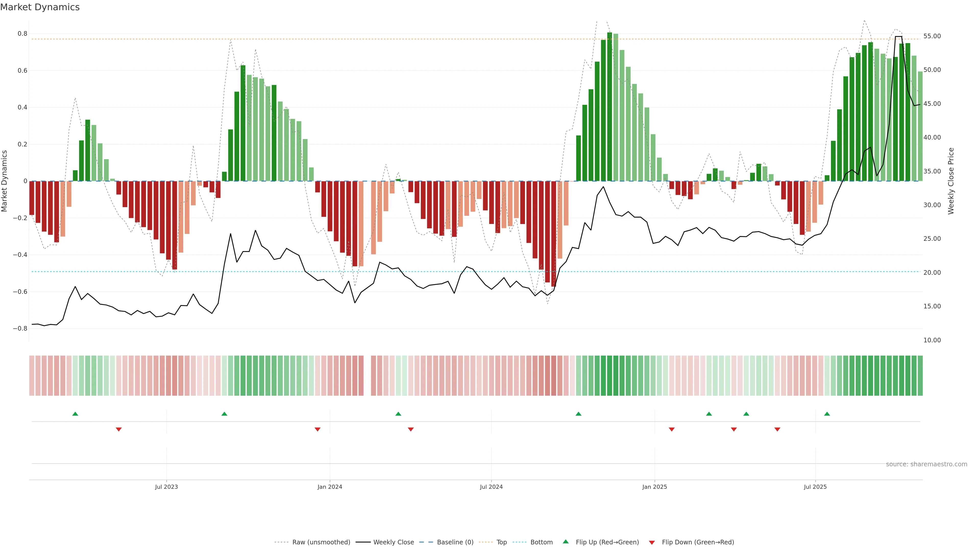This screenshot has height=551, width=980.
Task: Toggle the Weekly Close legend entry
Action: pos(393,542)
